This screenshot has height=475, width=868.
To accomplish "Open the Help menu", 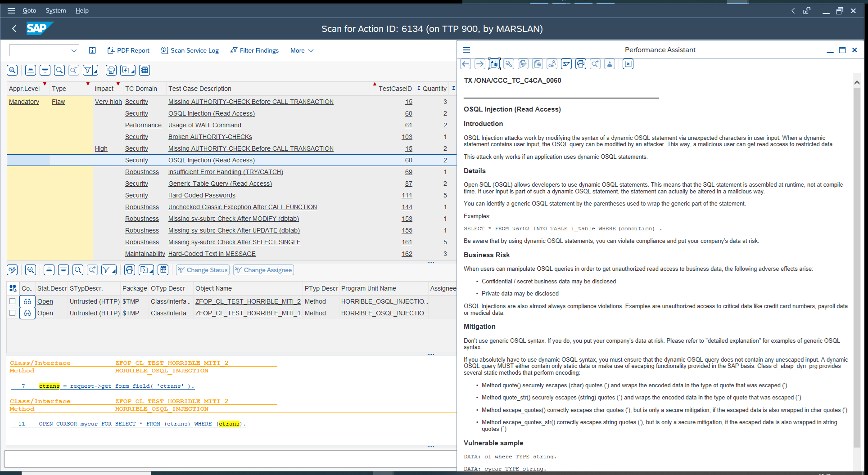I will [x=82, y=10].
